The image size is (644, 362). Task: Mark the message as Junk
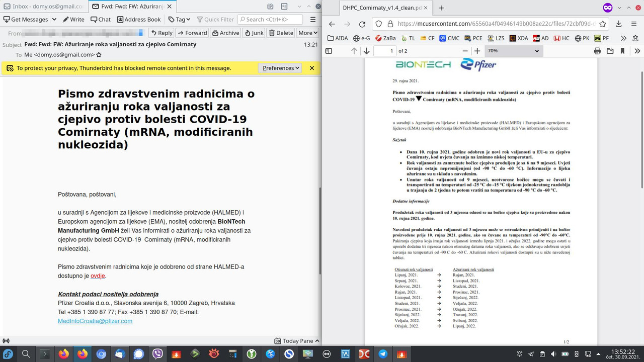click(x=254, y=33)
